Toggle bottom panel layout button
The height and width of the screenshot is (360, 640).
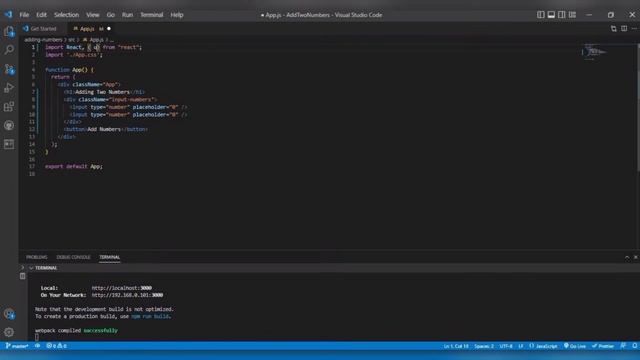coord(551,15)
